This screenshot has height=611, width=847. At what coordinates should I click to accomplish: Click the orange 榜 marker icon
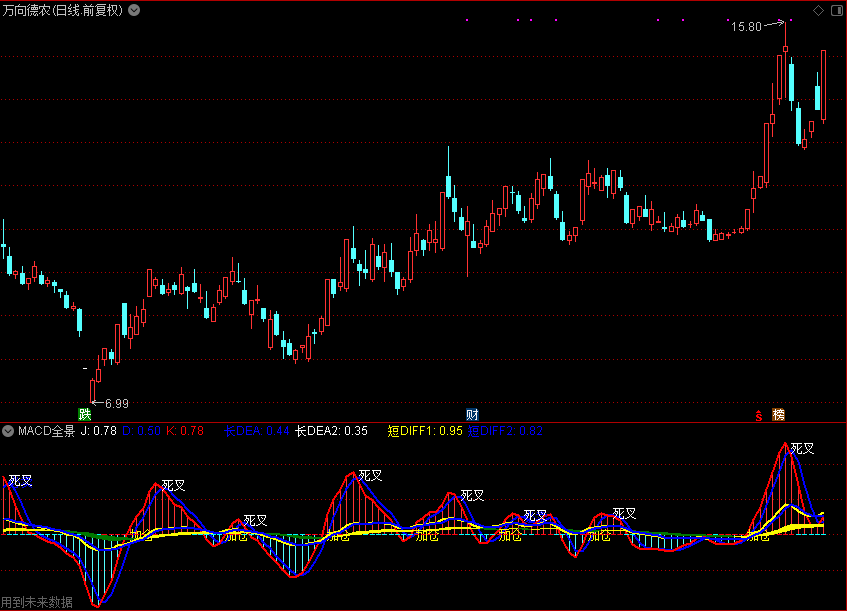[x=778, y=414]
